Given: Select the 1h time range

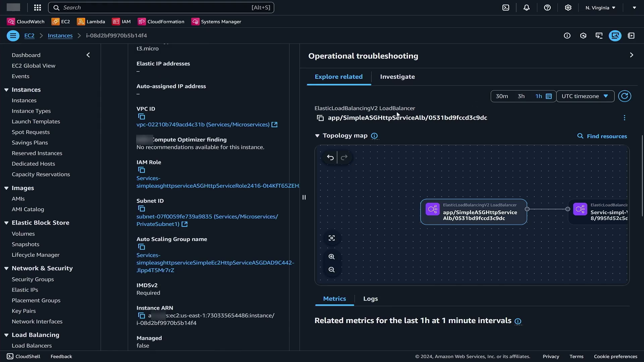Looking at the screenshot, I should pos(538,96).
